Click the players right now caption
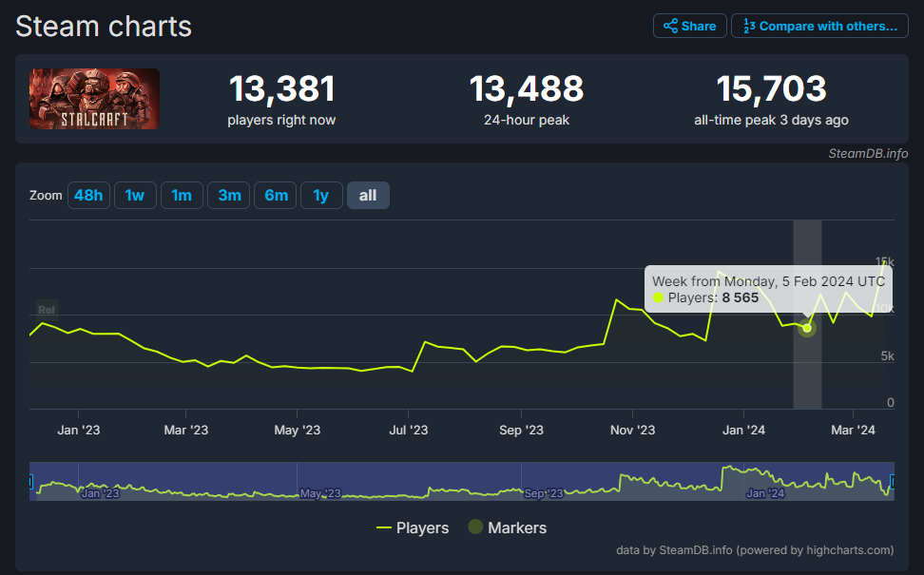Screen dimensions: 924x575 (281, 120)
